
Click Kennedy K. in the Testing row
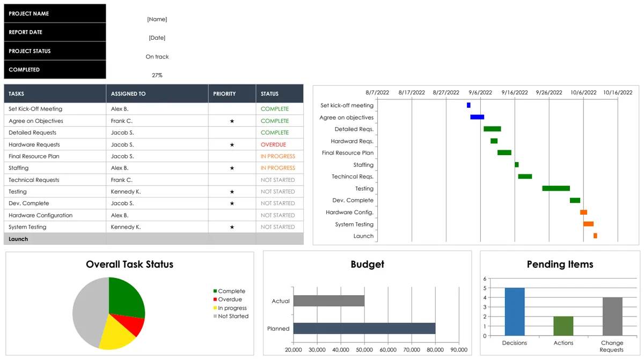126,192
